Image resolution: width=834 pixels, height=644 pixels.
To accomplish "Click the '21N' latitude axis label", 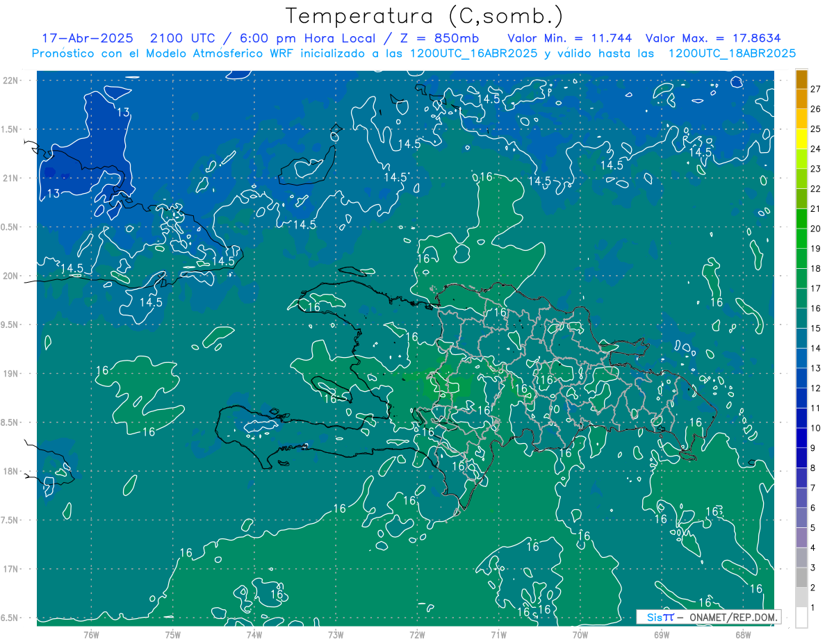I will pos(10,179).
